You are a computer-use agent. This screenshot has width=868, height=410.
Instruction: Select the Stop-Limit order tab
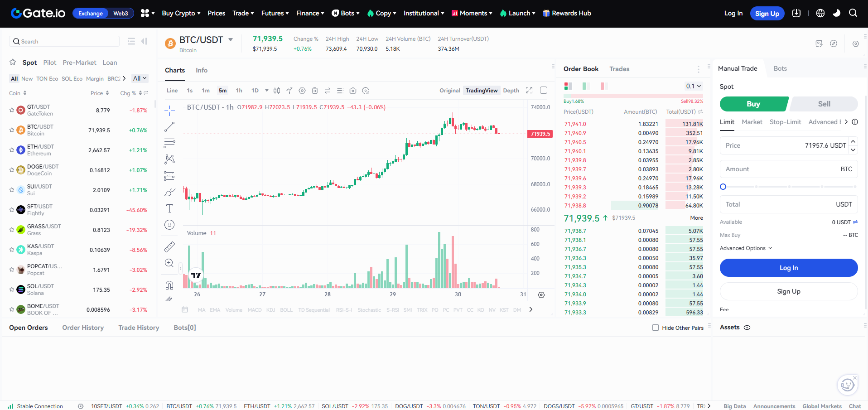785,122
